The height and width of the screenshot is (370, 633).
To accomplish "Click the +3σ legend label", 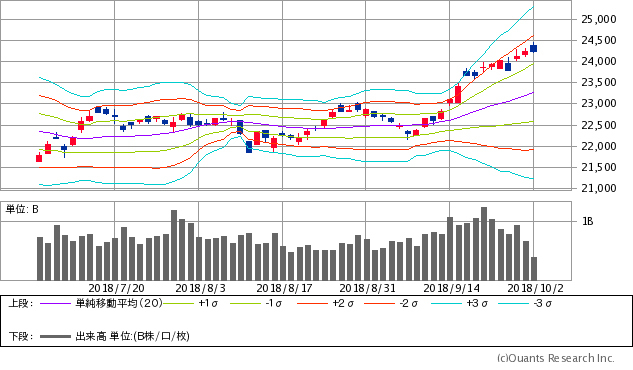I will click(477, 303).
